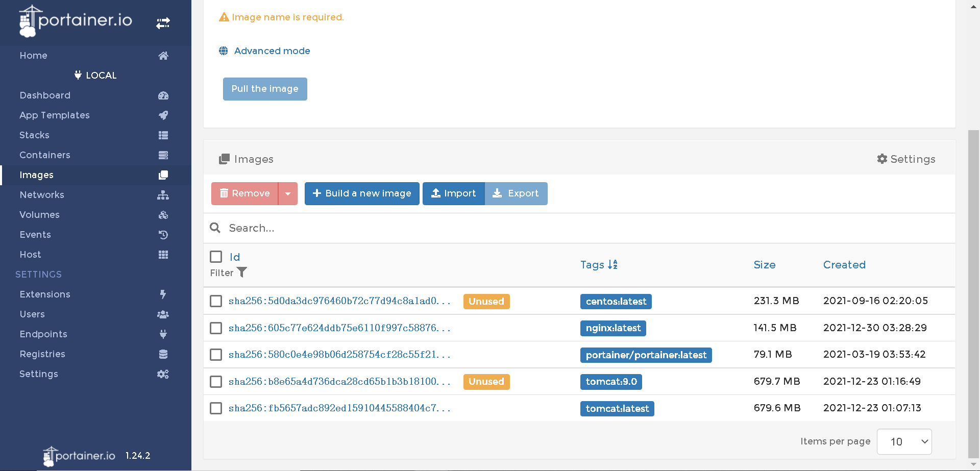Image resolution: width=980 pixels, height=471 pixels.
Task: Click the magnifier icon in the search bar
Action: tap(215, 228)
